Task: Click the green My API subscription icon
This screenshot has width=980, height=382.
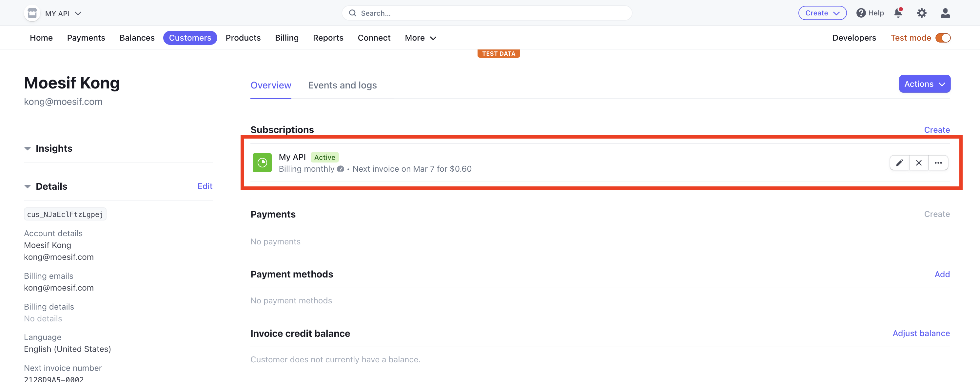Action: [262, 163]
